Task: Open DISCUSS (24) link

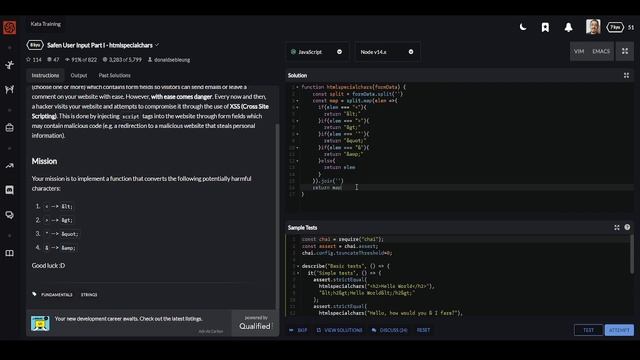Action: click(x=389, y=330)
